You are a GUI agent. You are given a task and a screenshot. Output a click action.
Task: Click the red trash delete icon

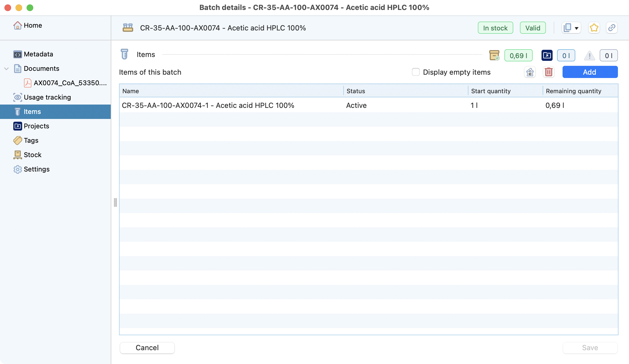(x=548, y=72)
